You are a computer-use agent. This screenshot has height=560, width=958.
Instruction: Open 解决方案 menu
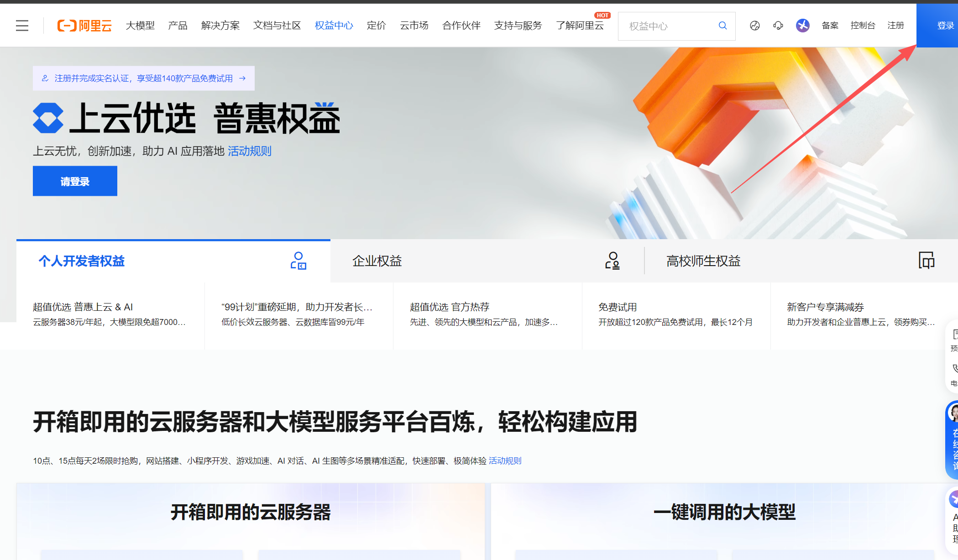pos(220,26)
